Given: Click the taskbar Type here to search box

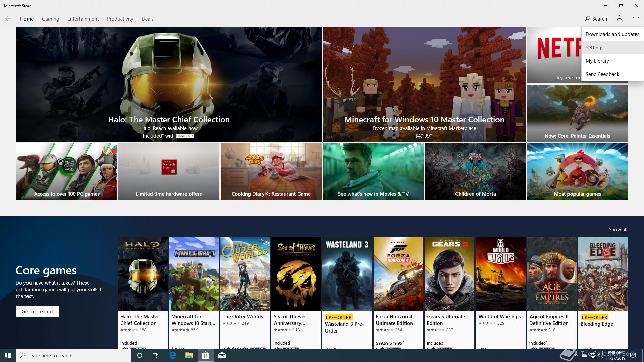Looking at the screenshot, I should pyautogui.click(x=74, y=355).
